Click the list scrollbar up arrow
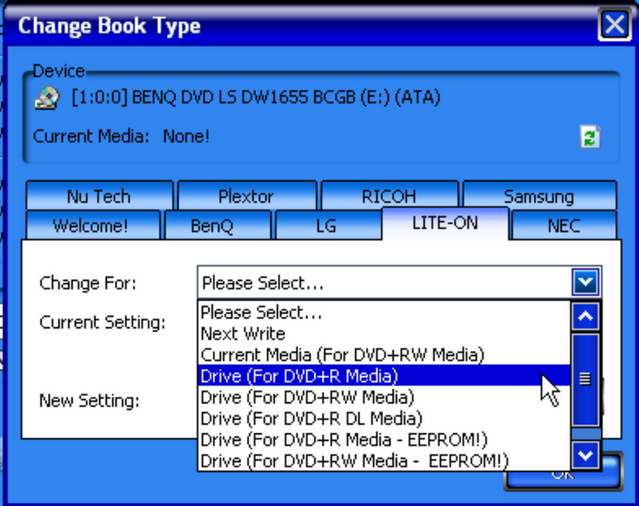 tap(585, 316)
